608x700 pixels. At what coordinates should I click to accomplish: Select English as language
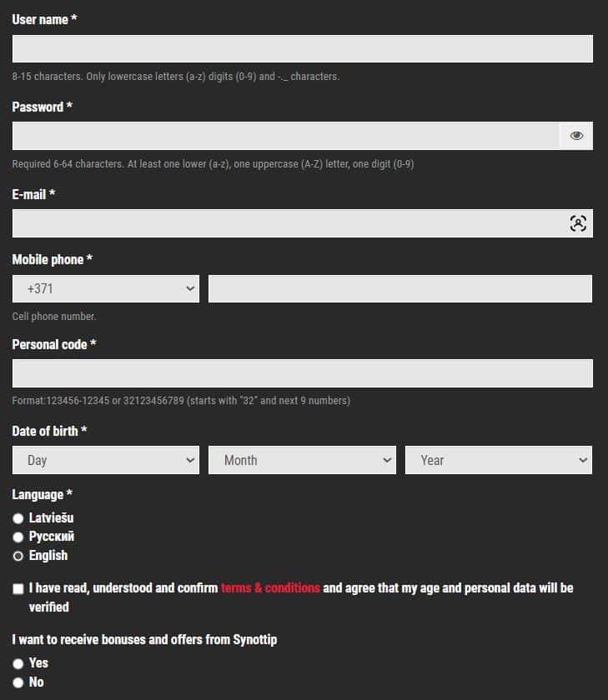(x=18, y=556)
